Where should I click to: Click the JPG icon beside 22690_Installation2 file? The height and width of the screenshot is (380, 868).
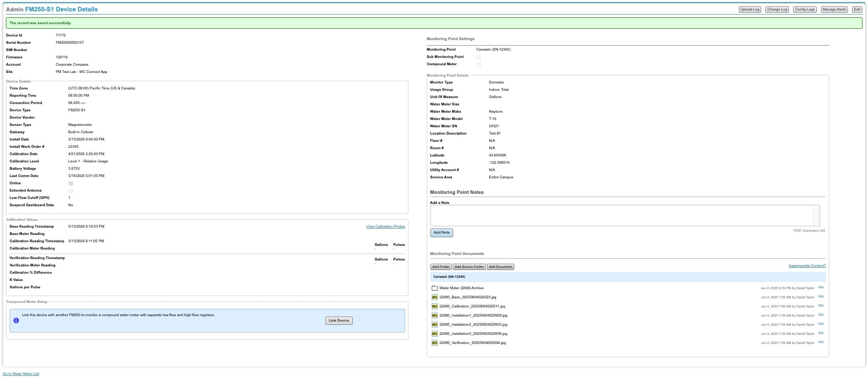click(x=434, y=325)
